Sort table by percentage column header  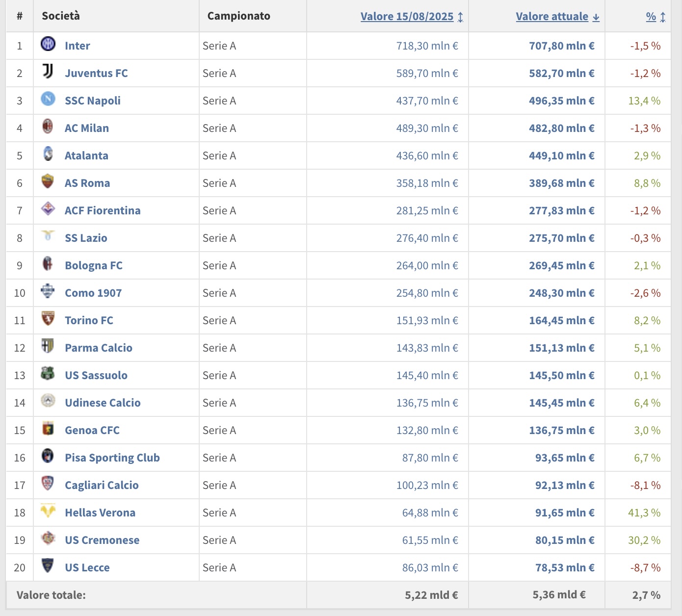[x=656, y=16]
